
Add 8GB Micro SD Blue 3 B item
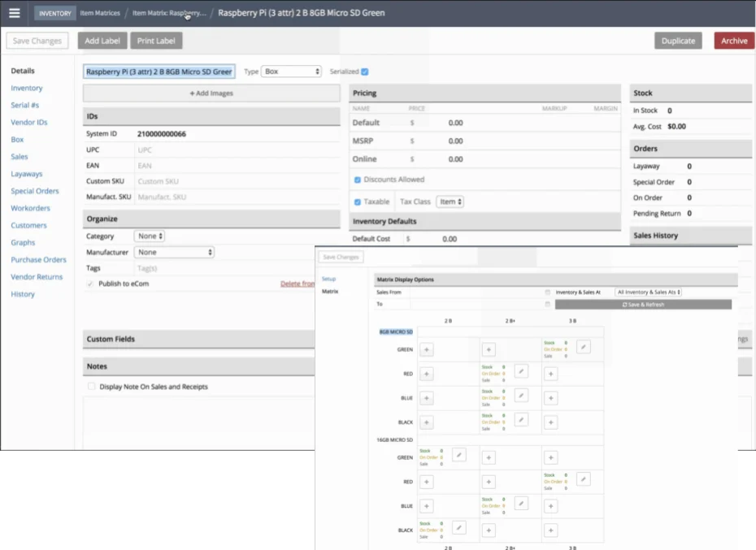click(x=550, y=398)
